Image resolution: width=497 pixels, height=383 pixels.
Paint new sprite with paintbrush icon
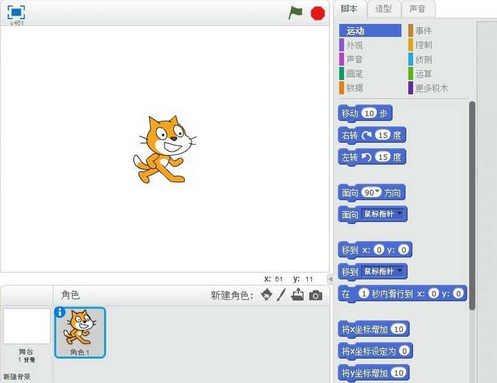point(281,295)
